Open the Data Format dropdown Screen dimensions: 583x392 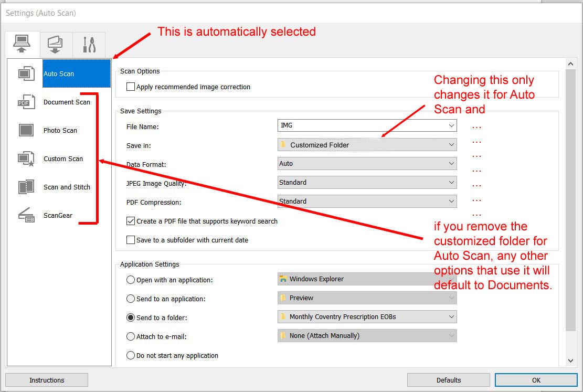(367, 164)
